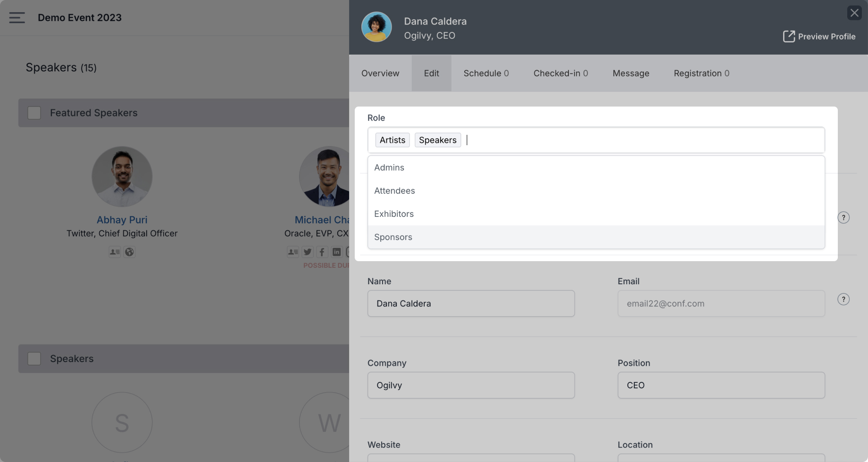Click Michael's Facebook icon
Image resolution: width=868 pixels, height=462 pixels.
coord(322,252)
